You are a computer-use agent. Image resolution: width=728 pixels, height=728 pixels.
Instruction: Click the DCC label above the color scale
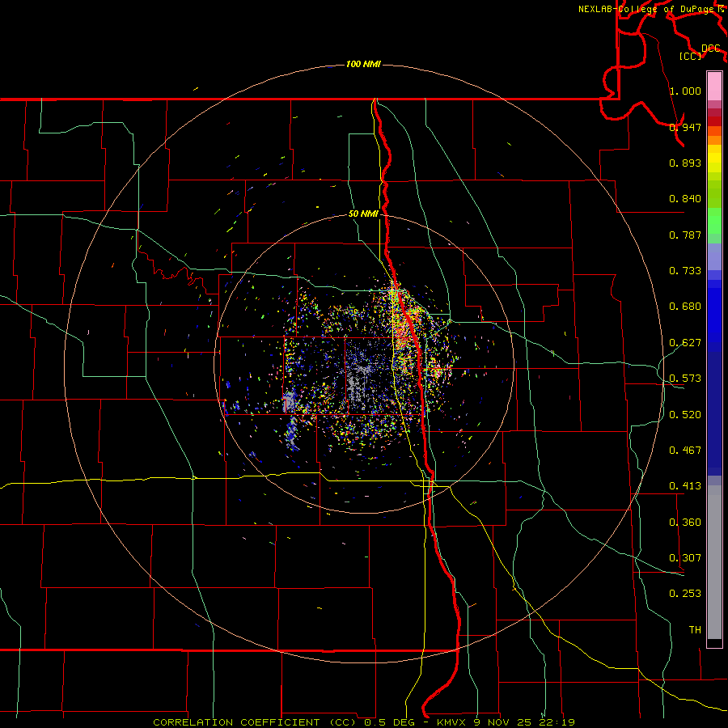711,49
